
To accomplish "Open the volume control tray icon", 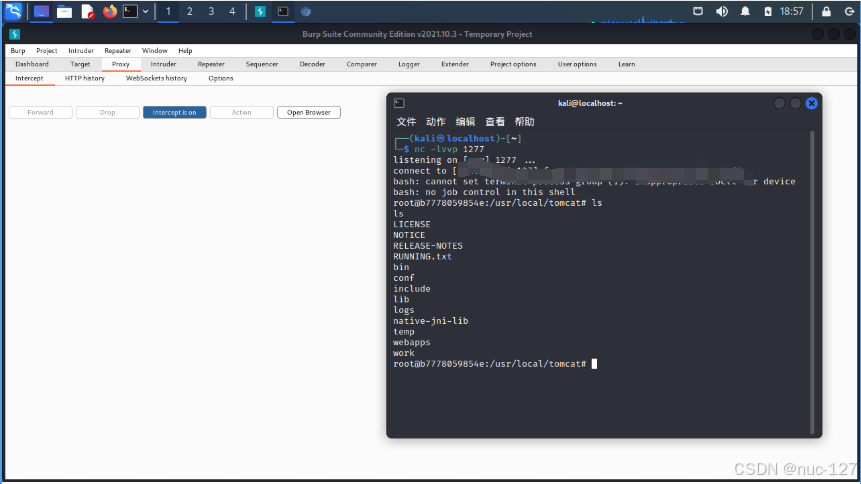I will pos(722,11).
